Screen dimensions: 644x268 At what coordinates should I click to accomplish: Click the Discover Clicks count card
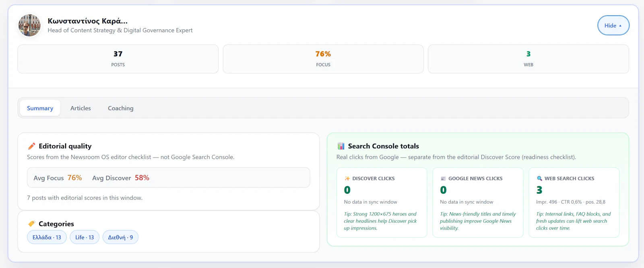coord(382,203)
